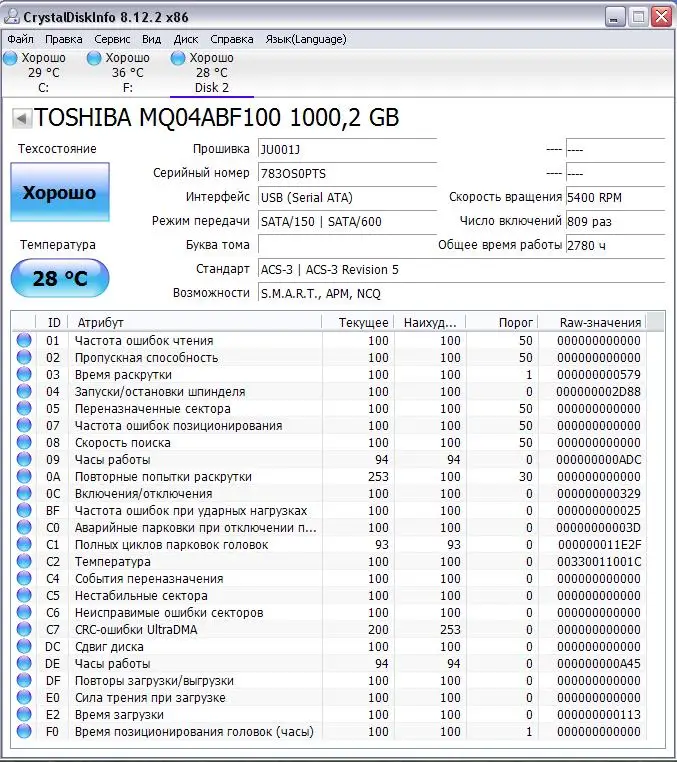Image resolution: width=677 pixels, height=762 pixels.
Task: Open the Сервис menu
Action: pos(112,39)
